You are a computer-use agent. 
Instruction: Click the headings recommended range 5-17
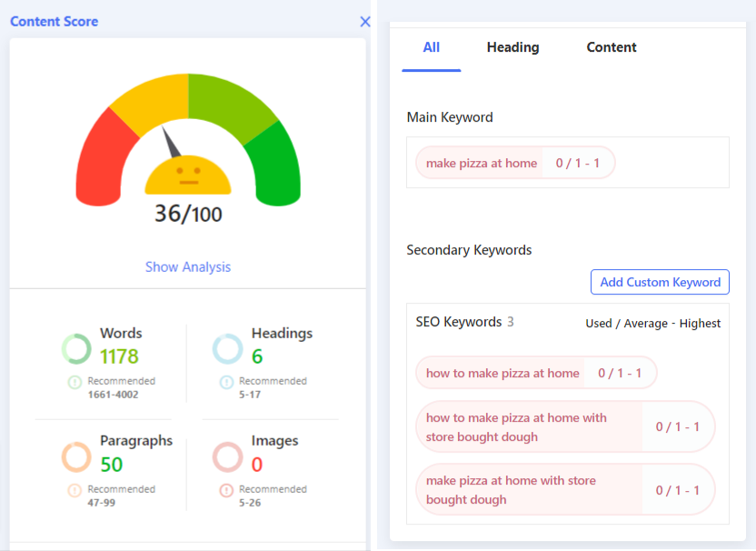point(250,395)
